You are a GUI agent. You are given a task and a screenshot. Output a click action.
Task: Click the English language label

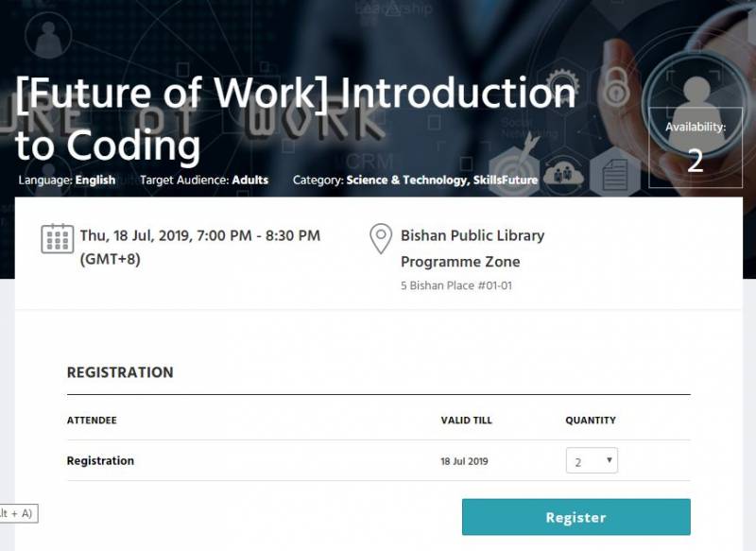95,180
